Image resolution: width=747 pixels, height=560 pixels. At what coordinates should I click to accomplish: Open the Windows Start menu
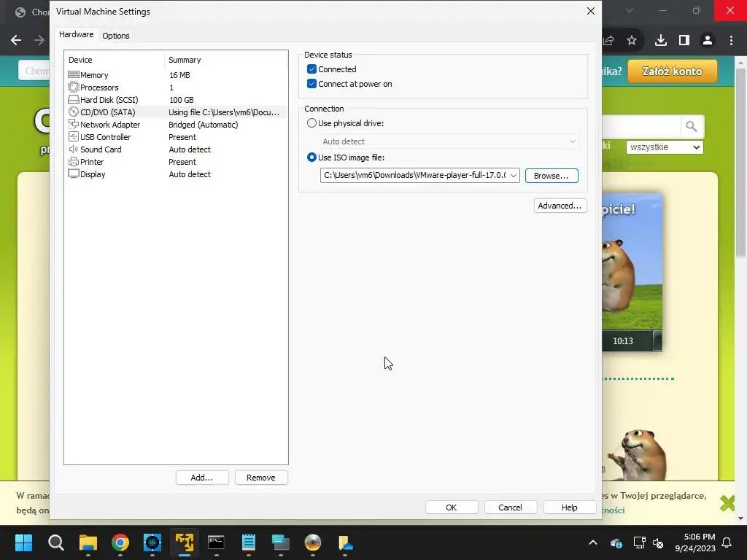[23, 542]
